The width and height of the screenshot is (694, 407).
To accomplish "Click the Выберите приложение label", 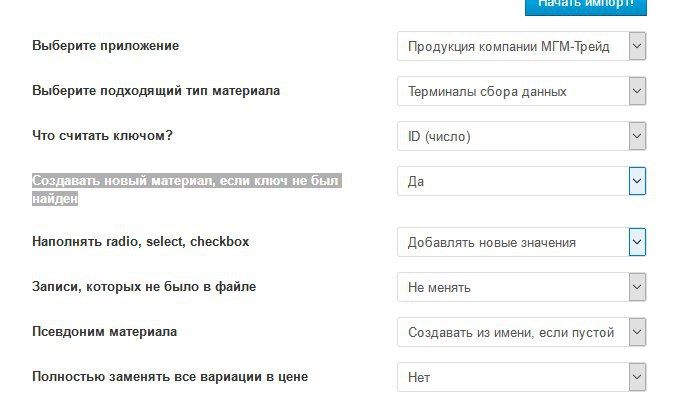I will pyautogui.click(x=105, y=46).
